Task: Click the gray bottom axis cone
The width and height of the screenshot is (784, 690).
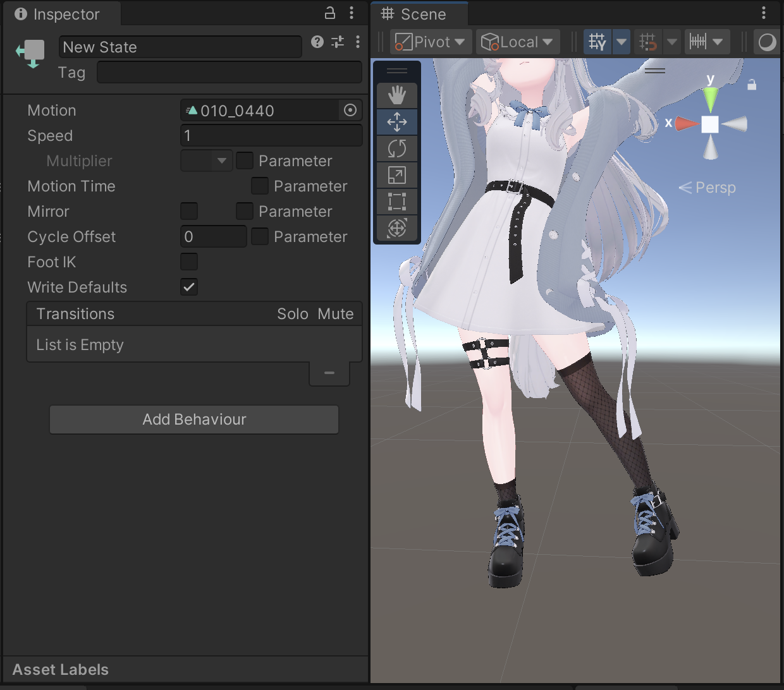Action: [711, 147]
